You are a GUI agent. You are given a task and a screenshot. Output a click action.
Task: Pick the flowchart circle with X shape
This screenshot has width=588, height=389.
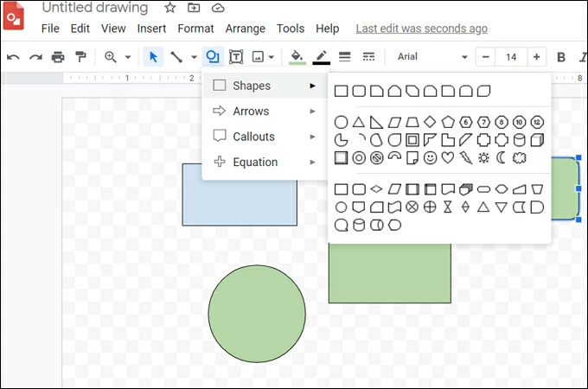pos(412,207)
